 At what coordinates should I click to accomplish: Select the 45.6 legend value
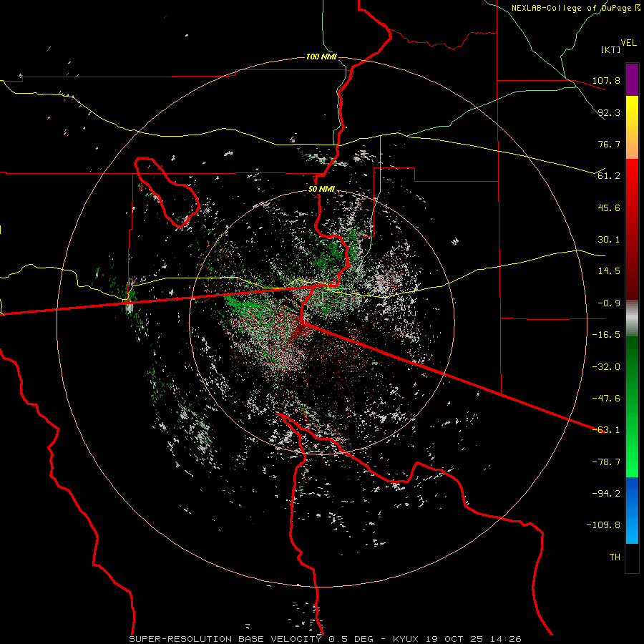coord(609,208)
